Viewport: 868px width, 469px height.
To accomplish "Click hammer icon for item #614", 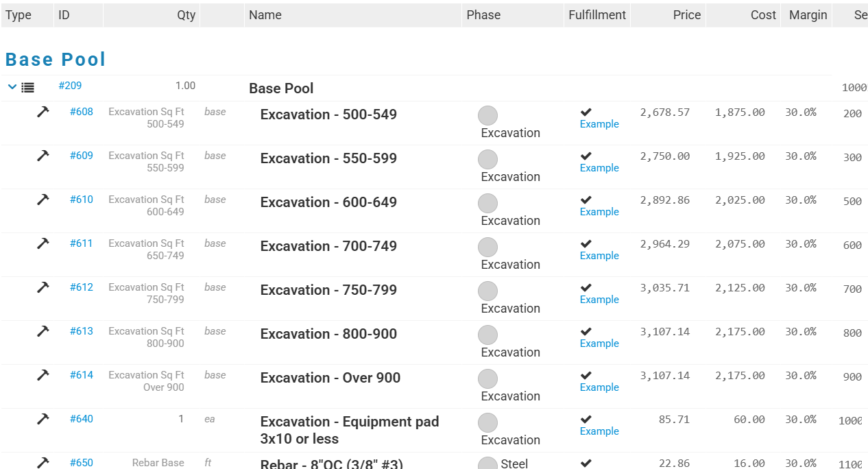I will click(43, 375).
